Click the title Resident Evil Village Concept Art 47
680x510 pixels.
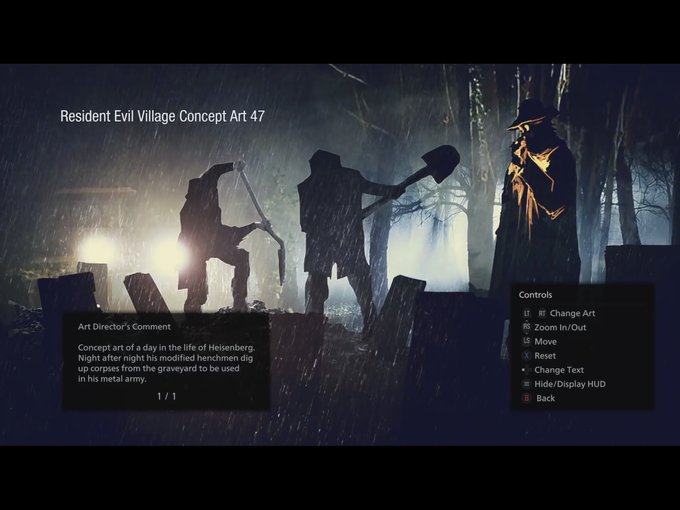click(x=162, y=116)
